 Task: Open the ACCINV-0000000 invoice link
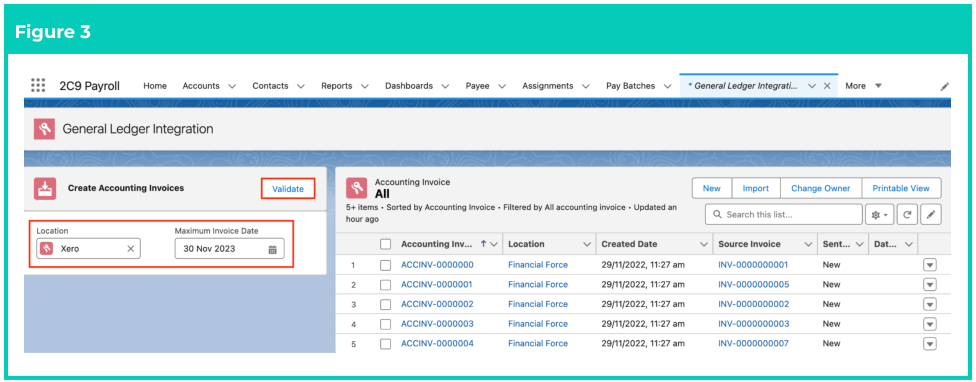click(x=437, y=264)
